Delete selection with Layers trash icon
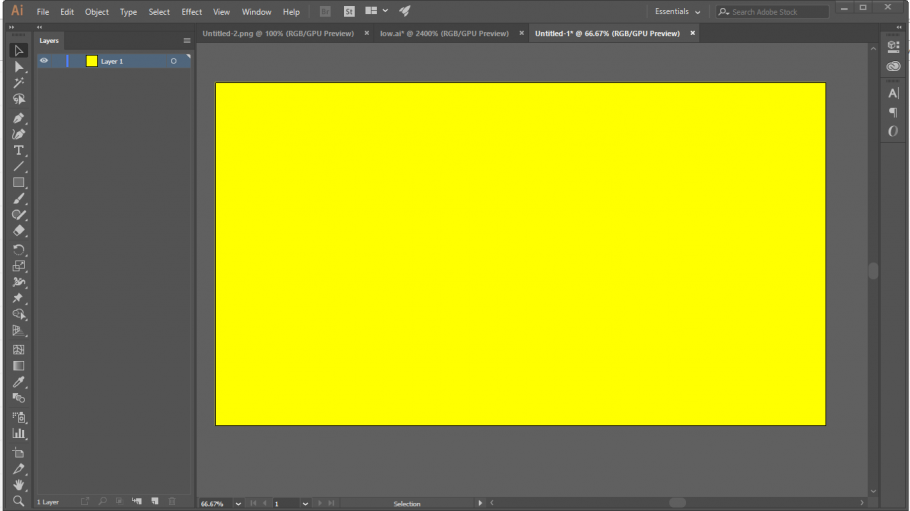910x511 pixels. pos(172,501)
